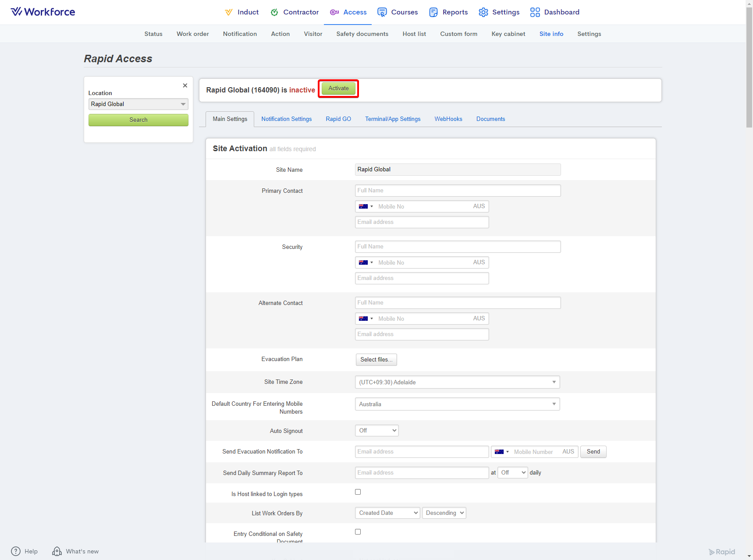Click Select files for Evacuation Plan

tap(376, 360)
